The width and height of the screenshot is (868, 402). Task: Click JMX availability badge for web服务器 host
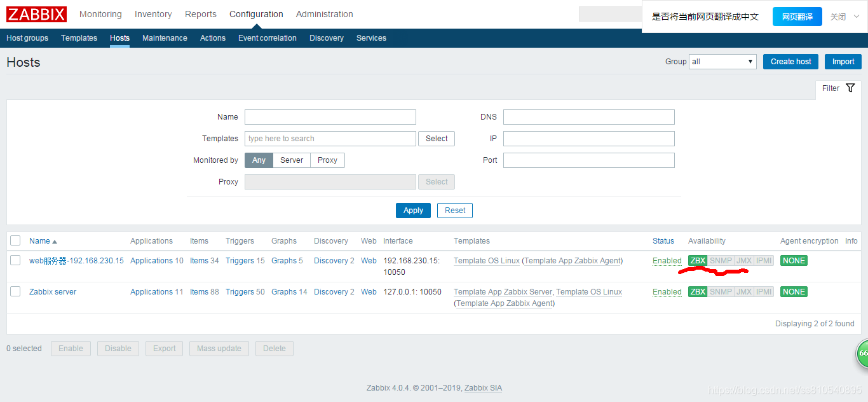744,261
